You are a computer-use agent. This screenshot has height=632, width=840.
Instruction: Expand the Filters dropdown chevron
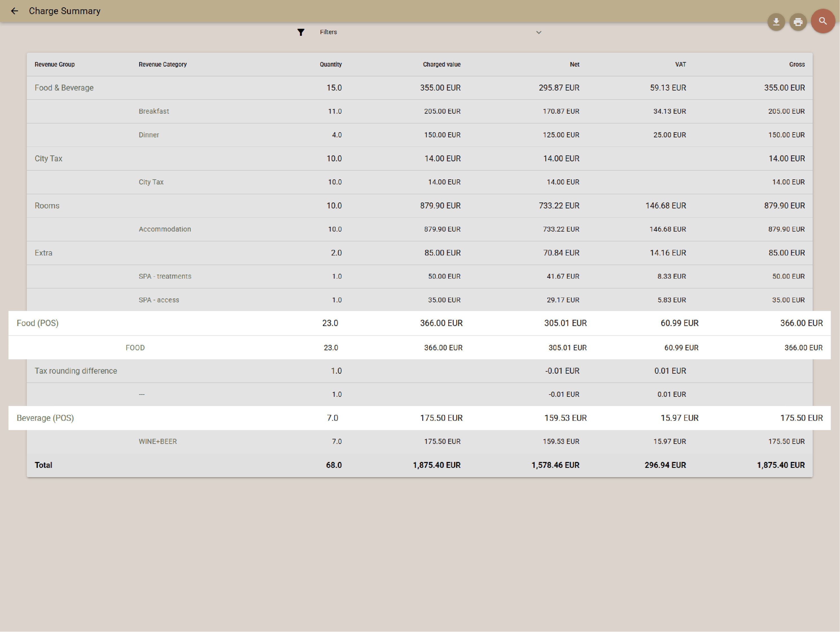pos(538,32)
